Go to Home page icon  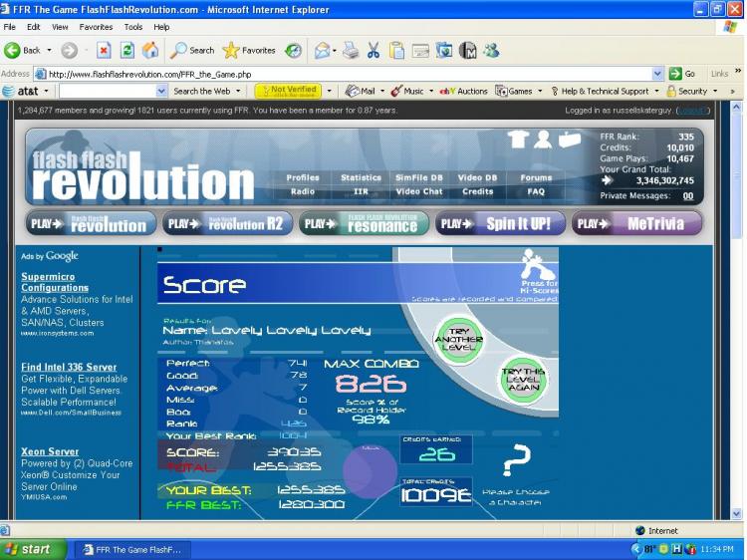150,50
